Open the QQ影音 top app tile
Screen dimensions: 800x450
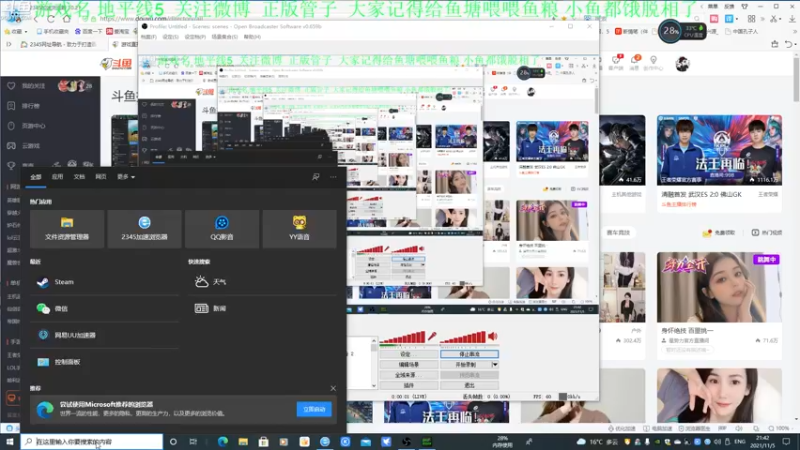[222, 229]
